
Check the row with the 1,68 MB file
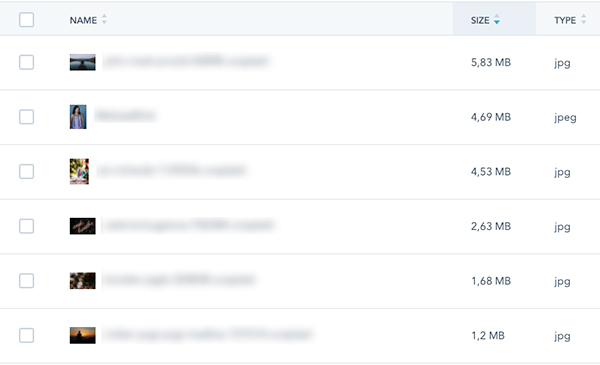[26, 281]
